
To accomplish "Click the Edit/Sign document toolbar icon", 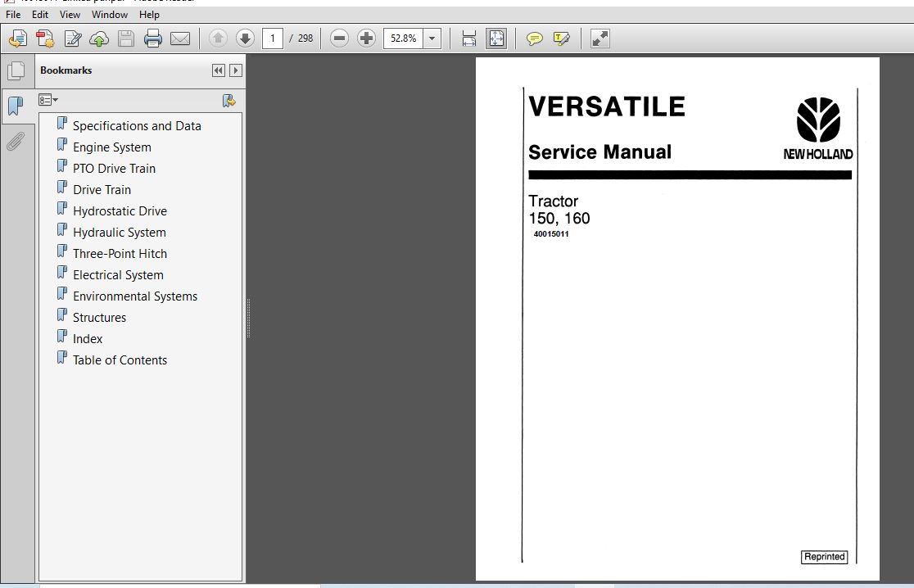I will (x=72, y=38).
